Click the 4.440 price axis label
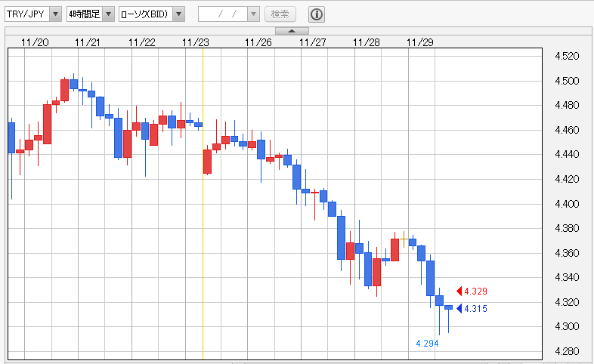 (567, 154)
